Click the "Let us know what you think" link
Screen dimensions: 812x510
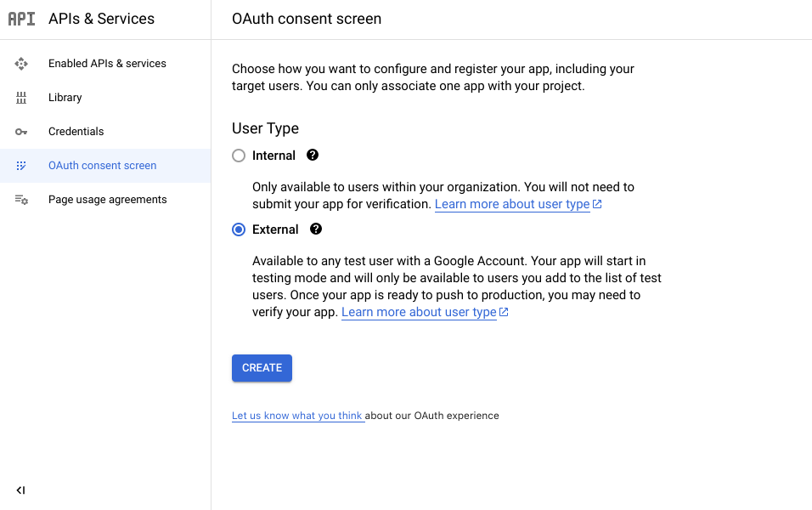[297, 416]
